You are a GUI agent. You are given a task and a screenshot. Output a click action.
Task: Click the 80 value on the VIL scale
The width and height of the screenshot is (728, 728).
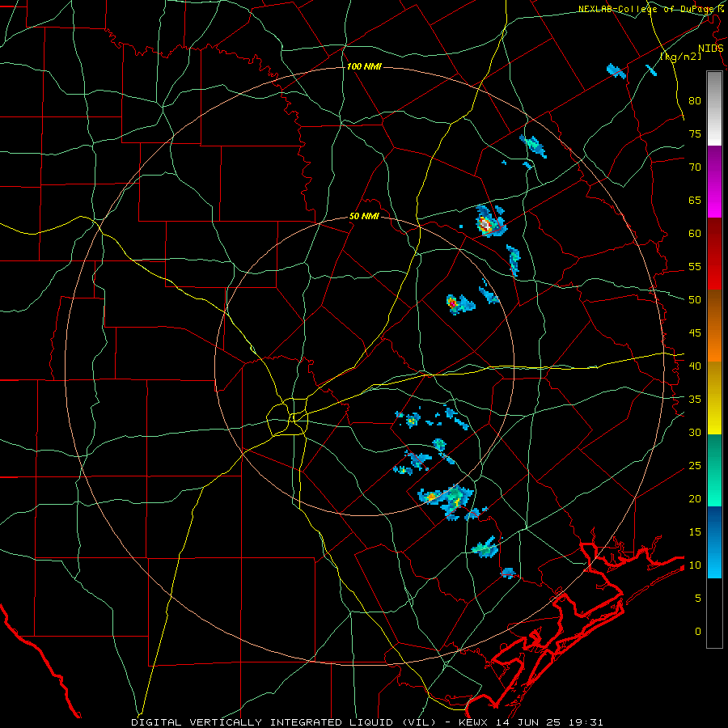coord(695,101)
